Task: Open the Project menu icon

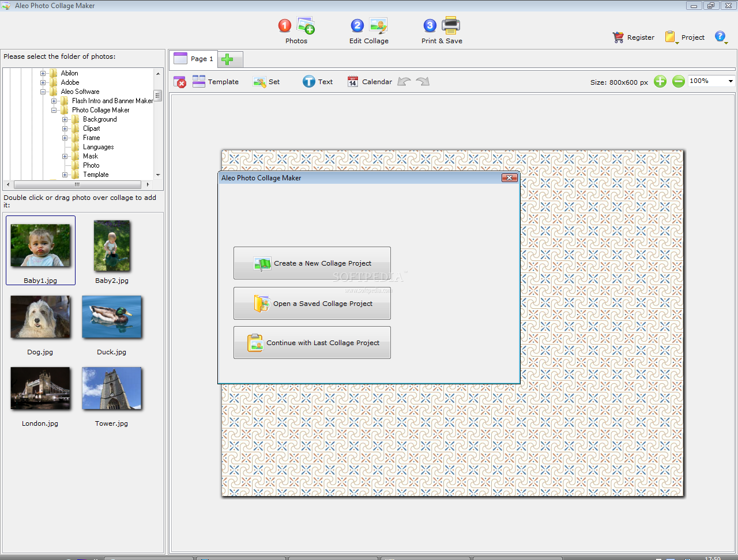Action: pos(671,37)
